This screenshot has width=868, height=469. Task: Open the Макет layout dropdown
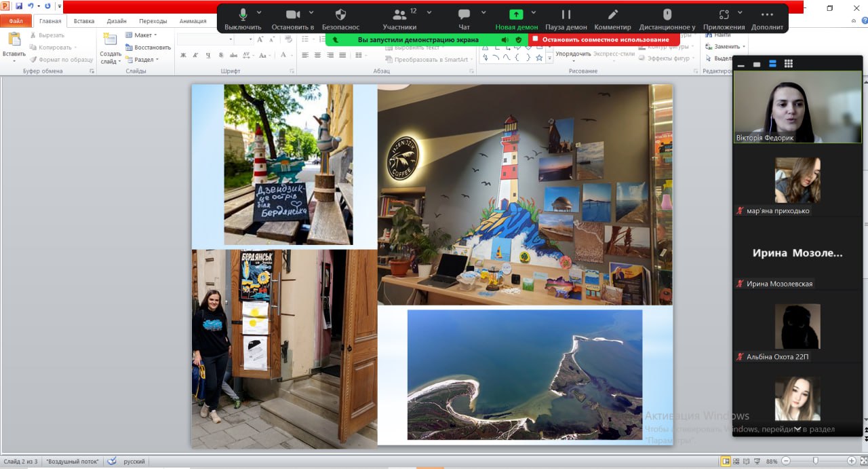pos(141,35)
